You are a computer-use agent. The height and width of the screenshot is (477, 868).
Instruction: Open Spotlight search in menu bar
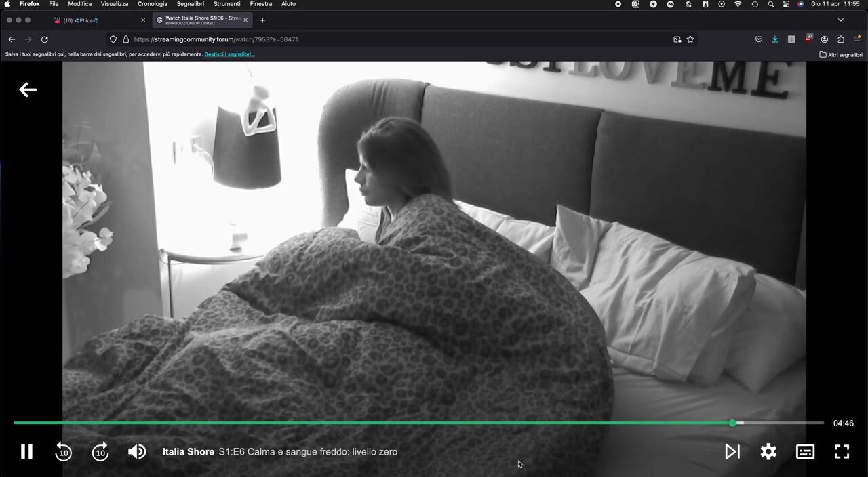(x=771, y=4)
